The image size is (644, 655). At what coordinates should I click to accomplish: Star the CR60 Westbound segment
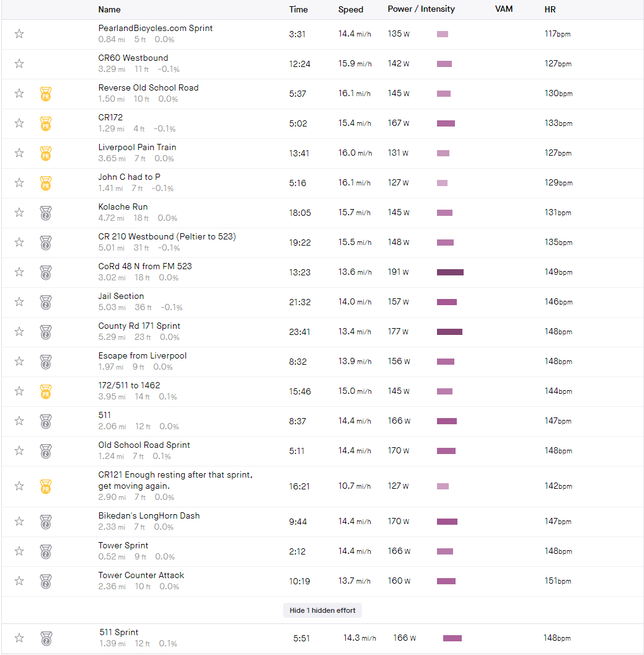click(19, 64)
